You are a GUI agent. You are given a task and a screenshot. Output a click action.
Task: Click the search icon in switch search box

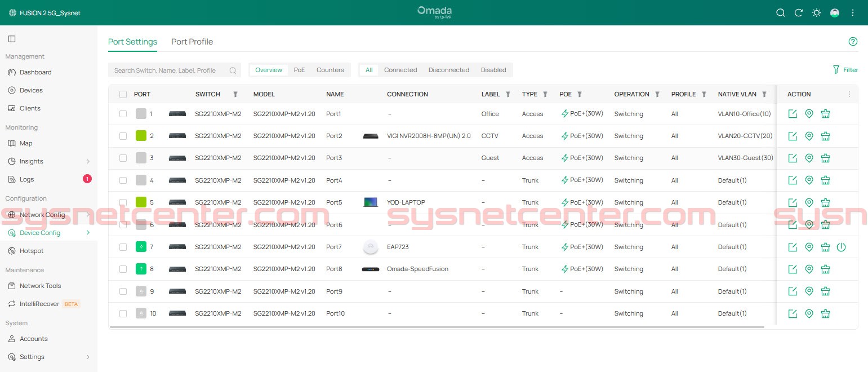pyautogui.click(x=233, y=70)
